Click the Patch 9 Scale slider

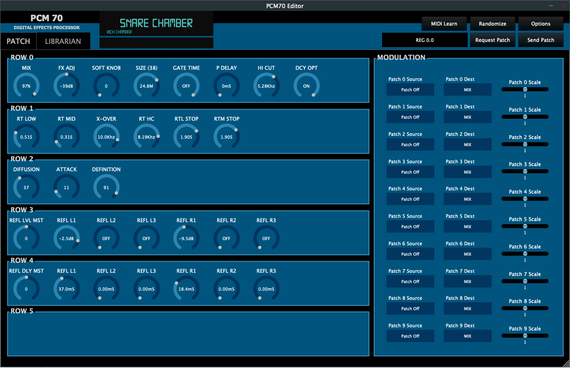525,336
